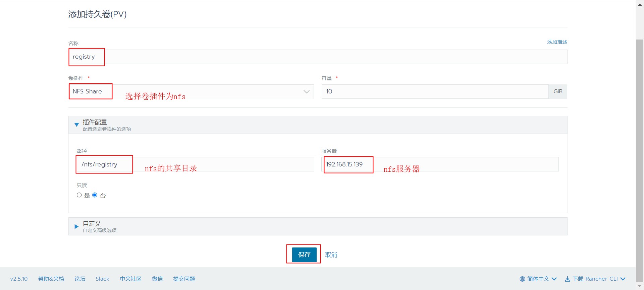Open the 提交问题 footer link

pyautogui.click(x=184, y=279)
